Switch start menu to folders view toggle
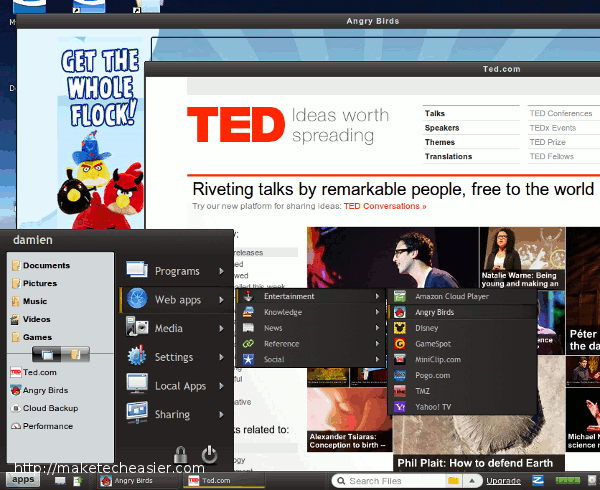600x490 pixels. click(73, 353)
